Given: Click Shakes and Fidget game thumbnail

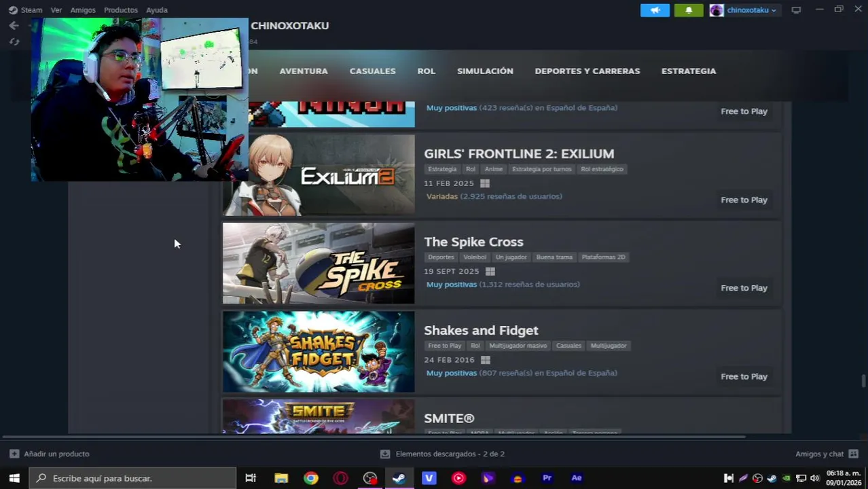Looking at the screenshot, I should pos(319,352).
